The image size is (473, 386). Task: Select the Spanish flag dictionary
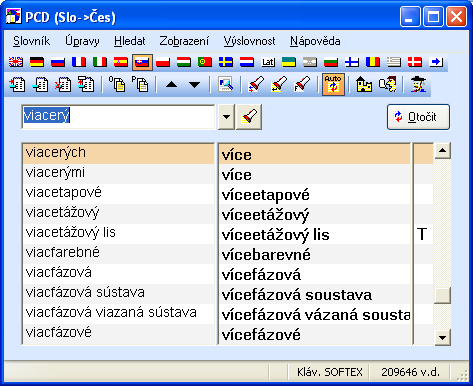tap(121, 62)
